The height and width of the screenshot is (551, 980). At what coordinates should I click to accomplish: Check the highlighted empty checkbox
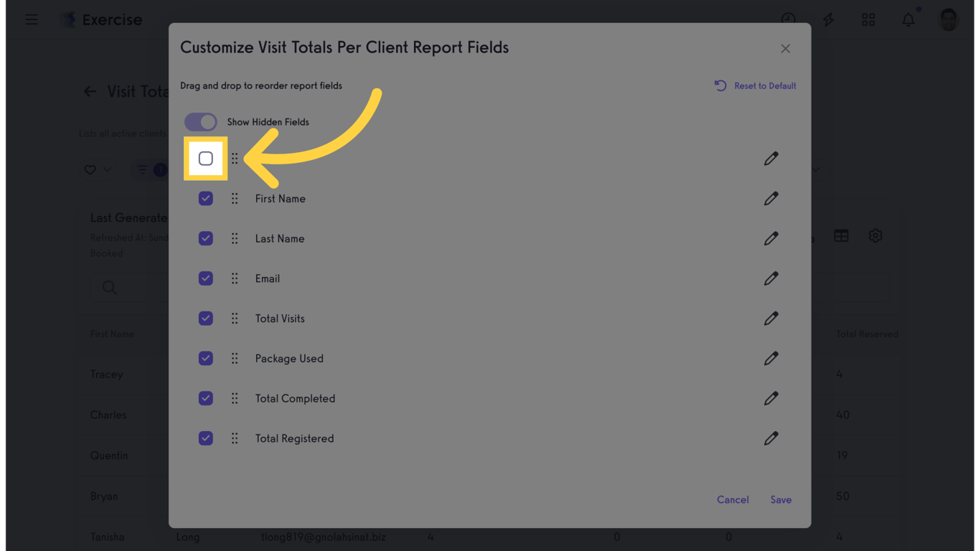pos(206,158)
